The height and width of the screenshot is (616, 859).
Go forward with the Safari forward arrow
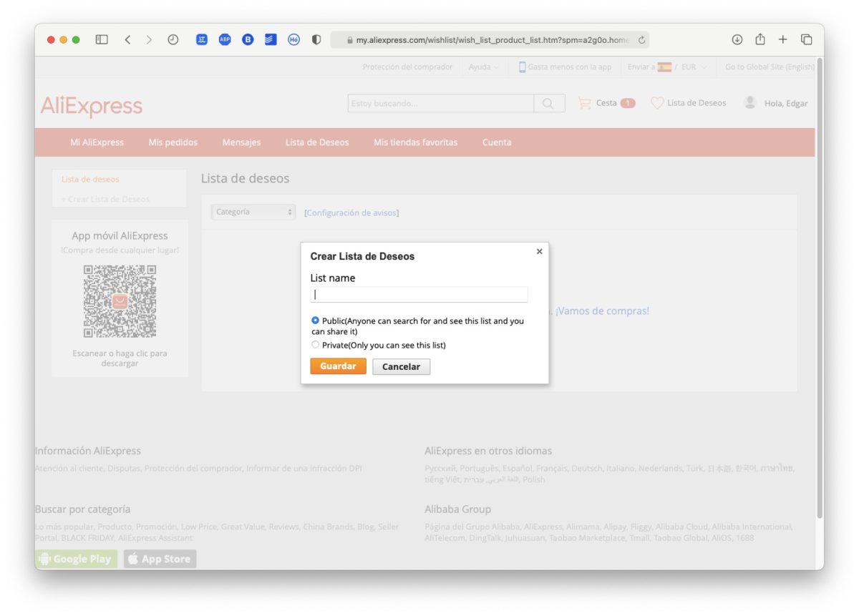click(x=149, y=40)
